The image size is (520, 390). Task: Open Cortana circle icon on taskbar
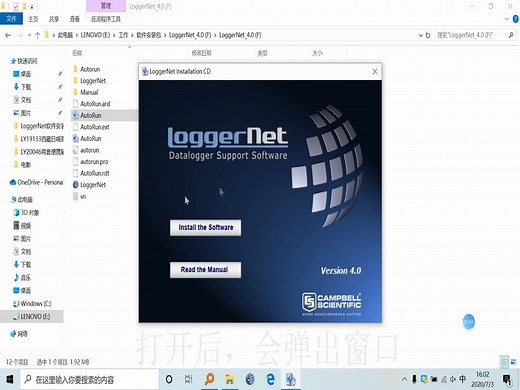tap(169, 379)
